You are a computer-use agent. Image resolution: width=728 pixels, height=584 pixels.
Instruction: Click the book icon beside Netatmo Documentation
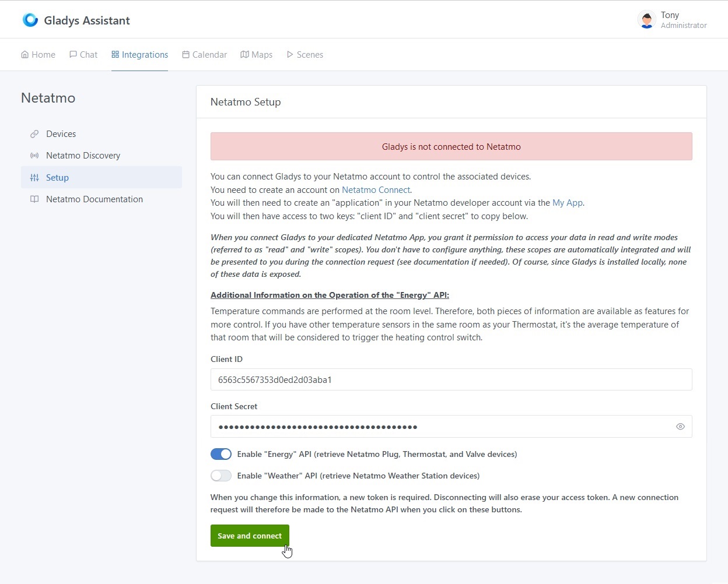pyautogui.click(x=34, y=199)
